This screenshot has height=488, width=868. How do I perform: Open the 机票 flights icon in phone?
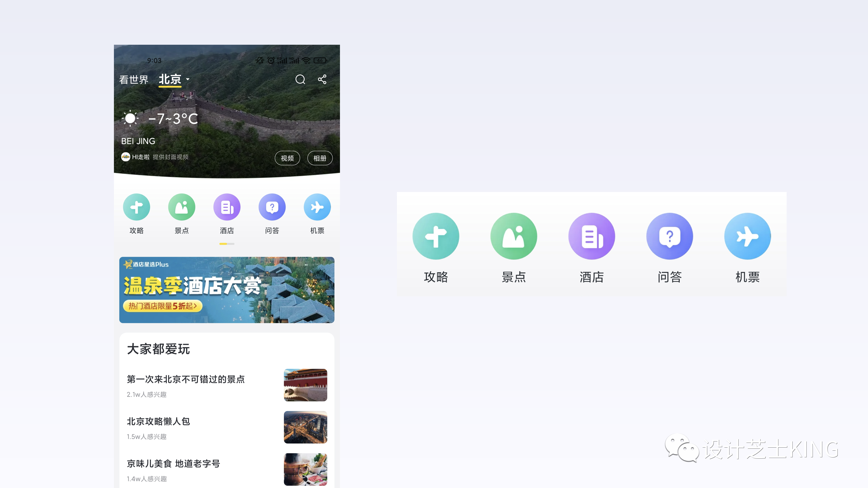(317, 207)
